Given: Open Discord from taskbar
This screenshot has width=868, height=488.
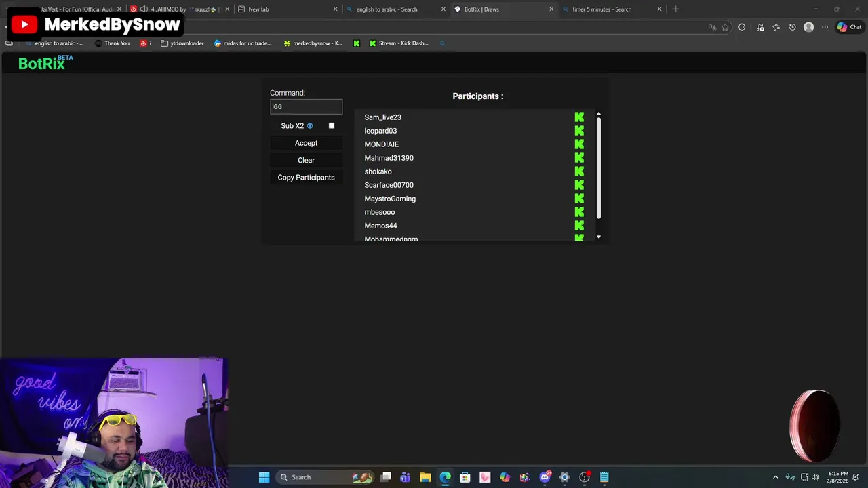Looking at the screenshot, I should point(545,477).
